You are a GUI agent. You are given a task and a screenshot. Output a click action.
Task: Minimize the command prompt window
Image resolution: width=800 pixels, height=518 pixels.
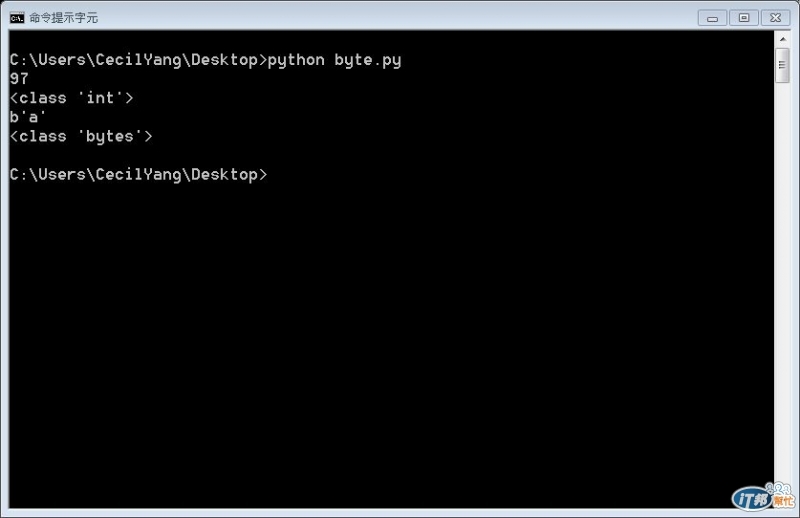tap(712, 18)
